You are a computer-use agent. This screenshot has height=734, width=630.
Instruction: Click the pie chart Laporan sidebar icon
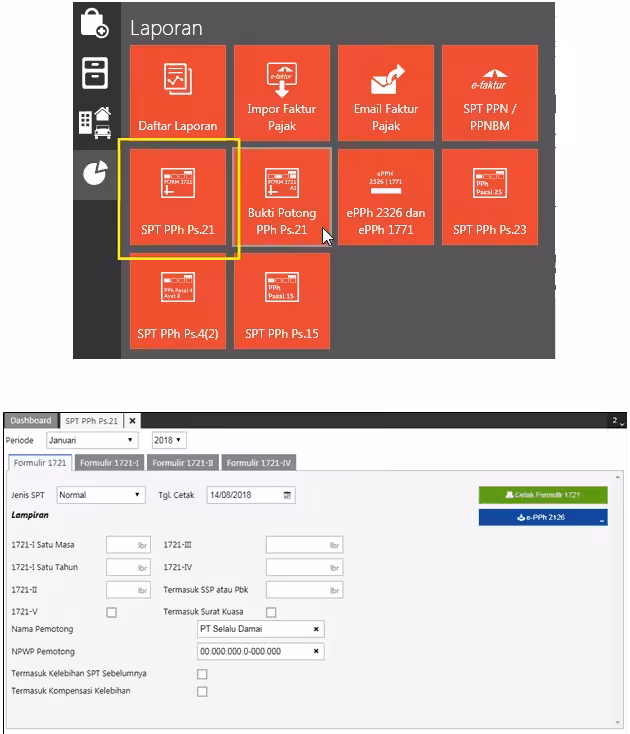[x=95, y=174]
